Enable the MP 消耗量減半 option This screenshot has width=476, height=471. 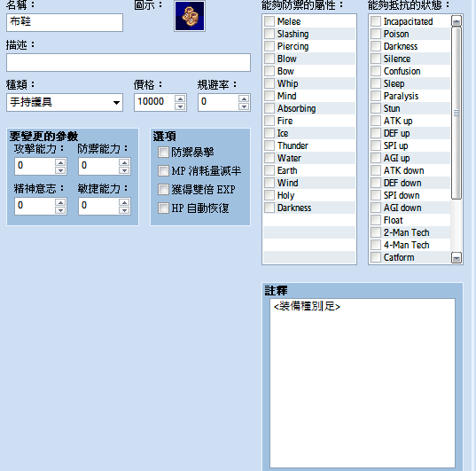click(x=163, y=171)
